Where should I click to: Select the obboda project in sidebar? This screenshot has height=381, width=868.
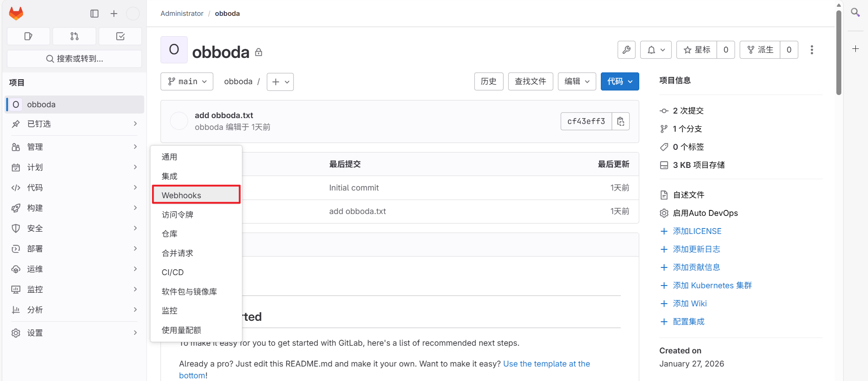[75, 105]
